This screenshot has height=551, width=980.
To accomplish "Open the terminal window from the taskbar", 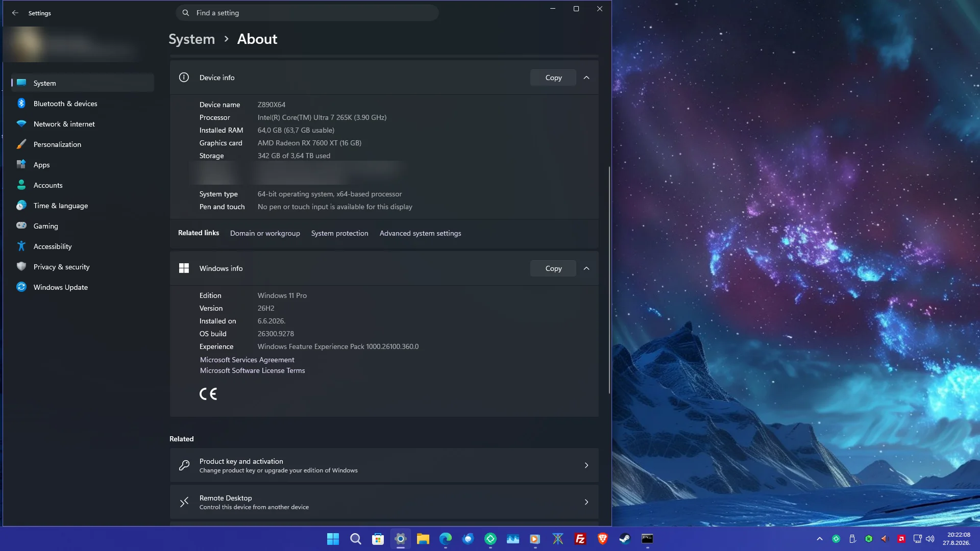I will 647,539.
